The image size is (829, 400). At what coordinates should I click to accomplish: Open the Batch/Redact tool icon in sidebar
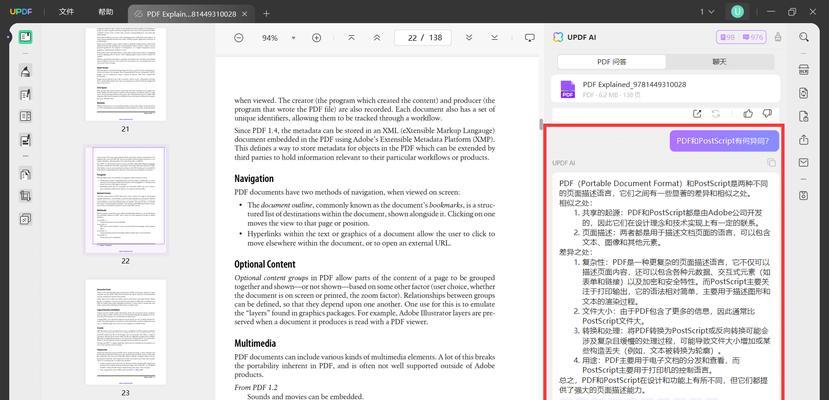pos(25,219)
